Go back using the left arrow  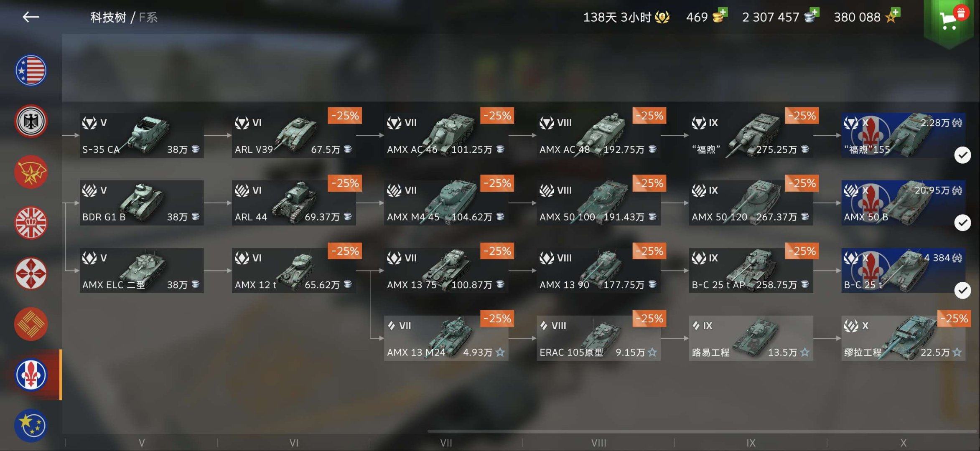pyautogui.click(x=31, y=17)
